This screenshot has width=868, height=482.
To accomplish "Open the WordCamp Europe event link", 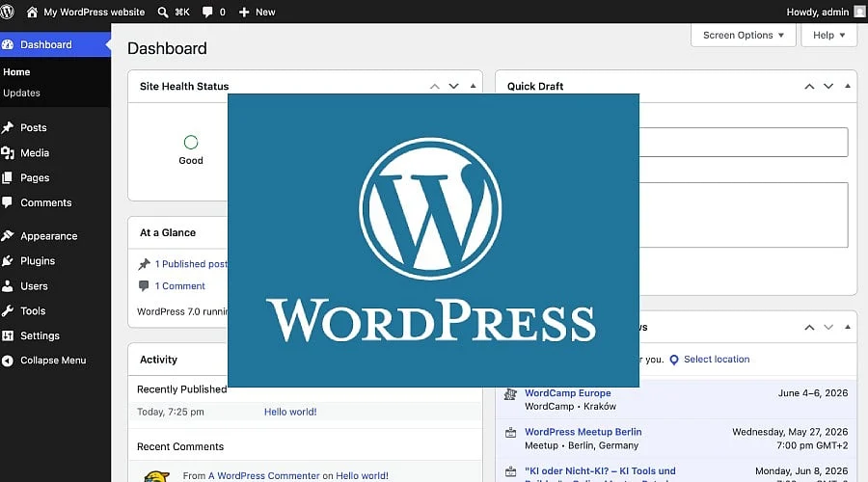I will tap(567, 393).
